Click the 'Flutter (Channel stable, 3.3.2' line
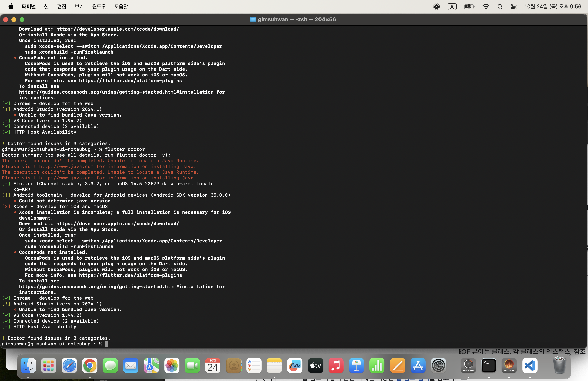This screenshot has height=381, width=588. point(108,184)
